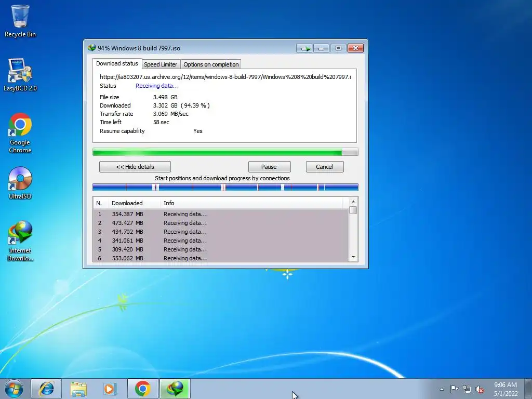The height and width of the screenshot is (399, 532).
Task: Launch Internet Explorer from the taskbar
Action: click(46, 389)
